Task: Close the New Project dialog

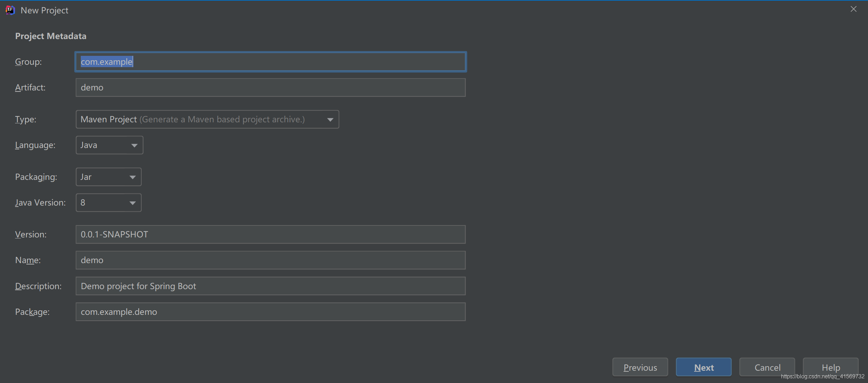Action: (x=853, y=9)
